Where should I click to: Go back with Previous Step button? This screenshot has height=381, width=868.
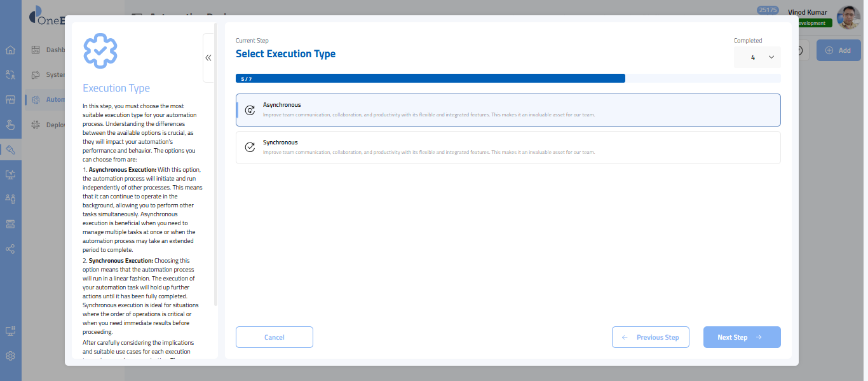click(650, 337)
